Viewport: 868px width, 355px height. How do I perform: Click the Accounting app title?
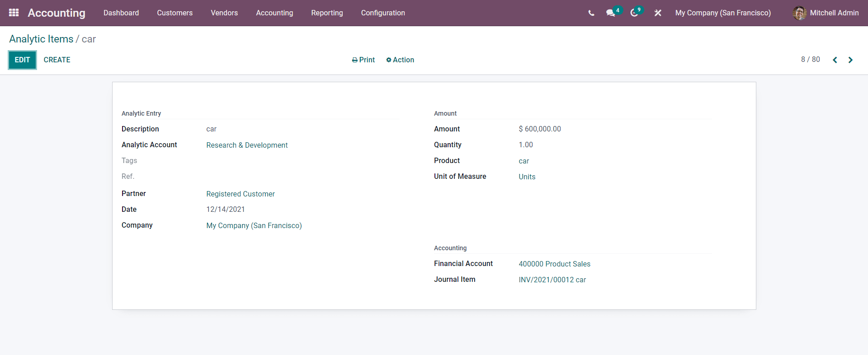click(x=57, y=13)
